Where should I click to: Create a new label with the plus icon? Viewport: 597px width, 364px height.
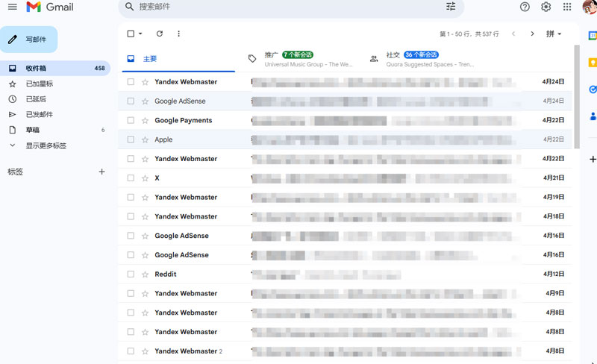pyautogui.click(x=101, y=172)
